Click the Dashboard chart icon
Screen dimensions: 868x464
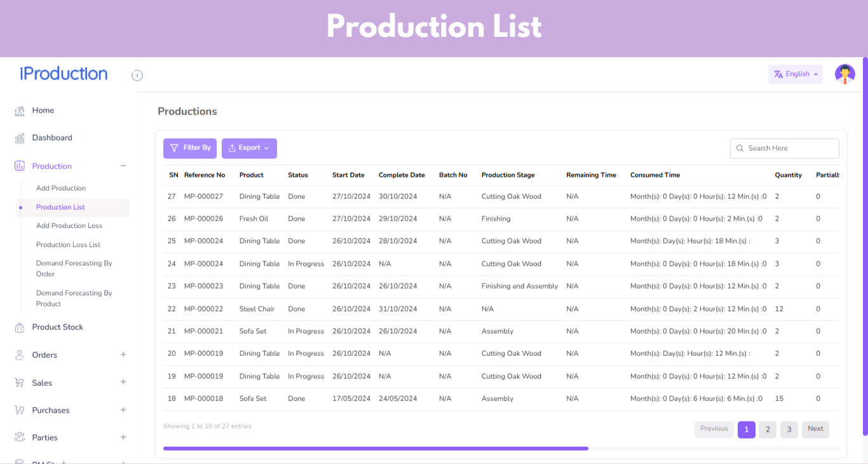click(20, 138)
